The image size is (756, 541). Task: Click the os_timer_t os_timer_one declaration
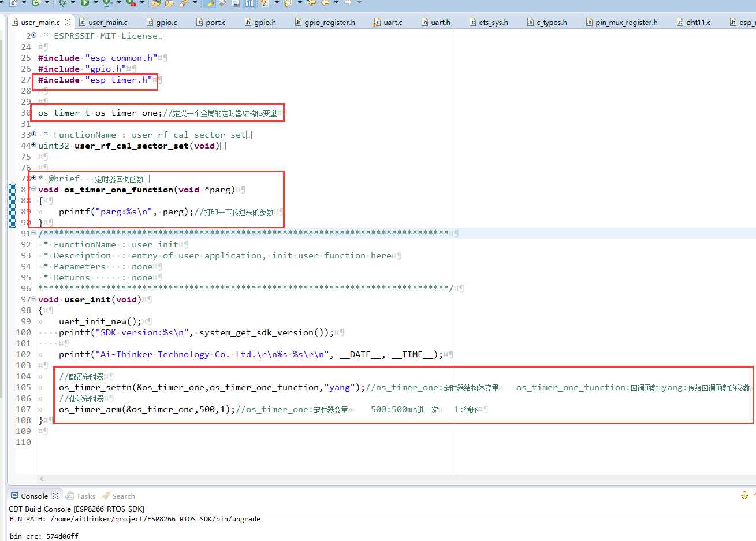[x=100, y=113]
